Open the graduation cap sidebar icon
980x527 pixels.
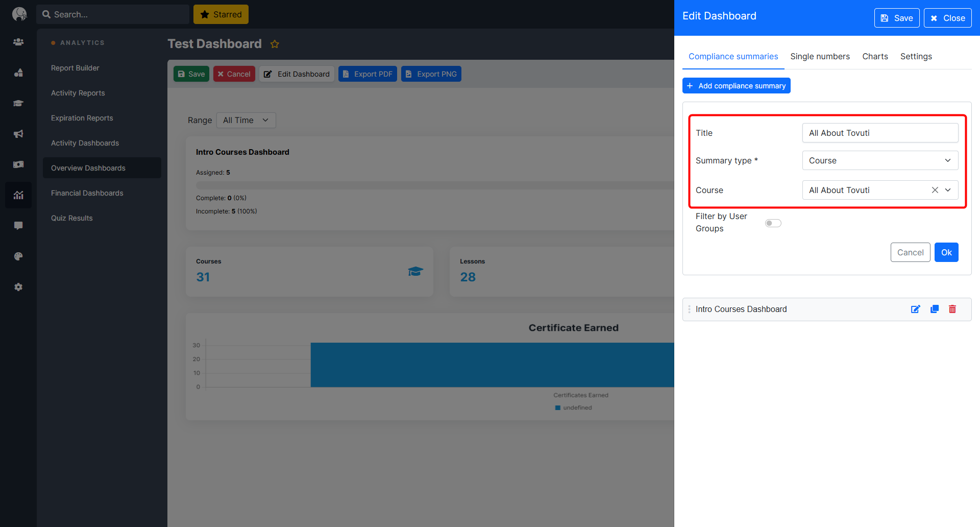tap(18, 103)
